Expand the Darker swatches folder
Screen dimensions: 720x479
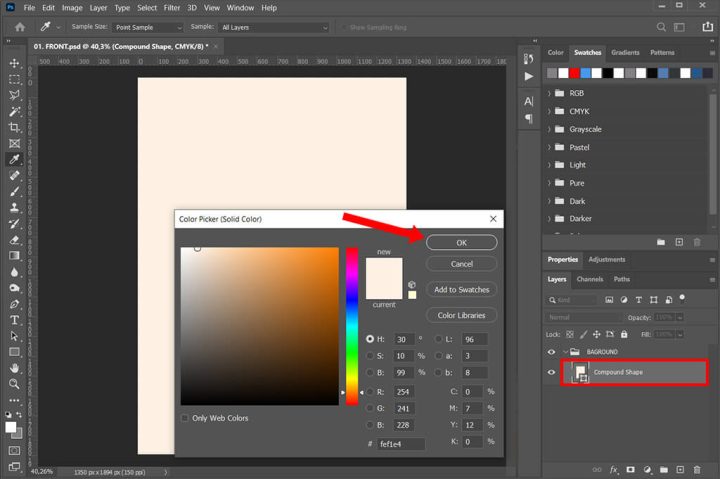[x=549, y=219]
